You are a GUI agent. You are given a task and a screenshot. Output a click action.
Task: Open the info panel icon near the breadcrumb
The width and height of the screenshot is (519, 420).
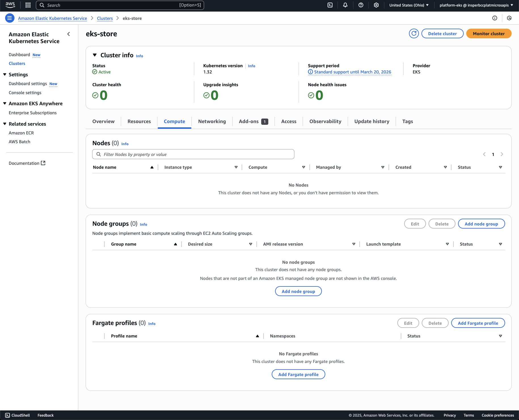(x=495, y=18)
